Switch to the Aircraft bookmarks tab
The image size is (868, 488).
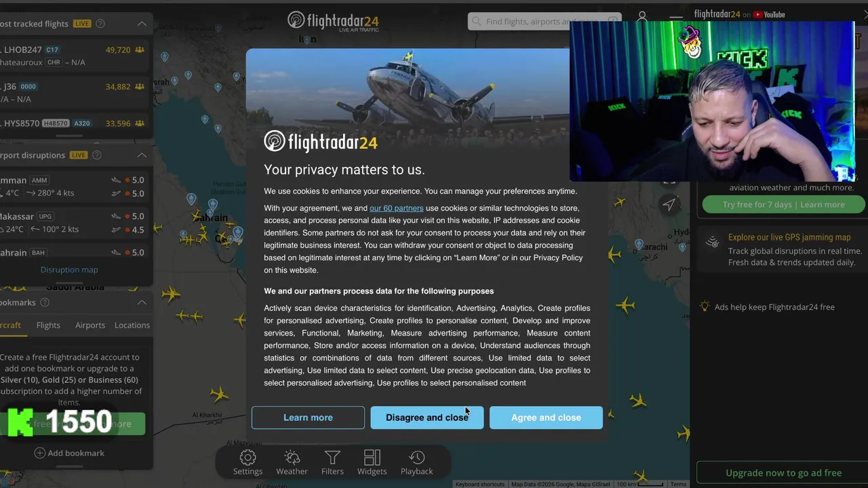[x=10, y=325]
